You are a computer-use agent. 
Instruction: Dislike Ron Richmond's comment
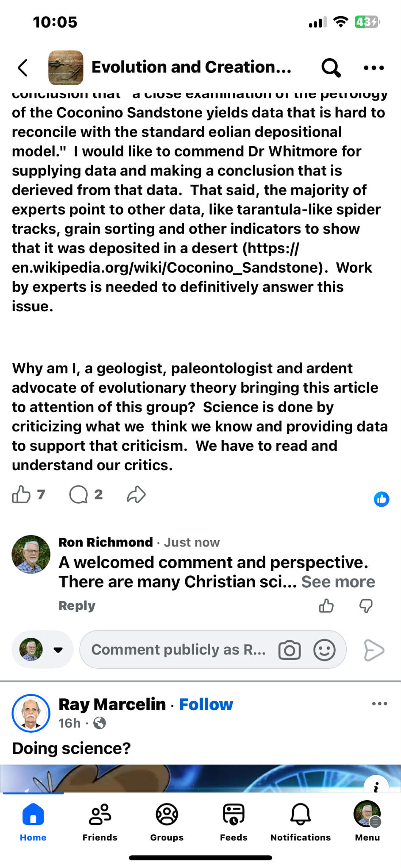(366, 606)
